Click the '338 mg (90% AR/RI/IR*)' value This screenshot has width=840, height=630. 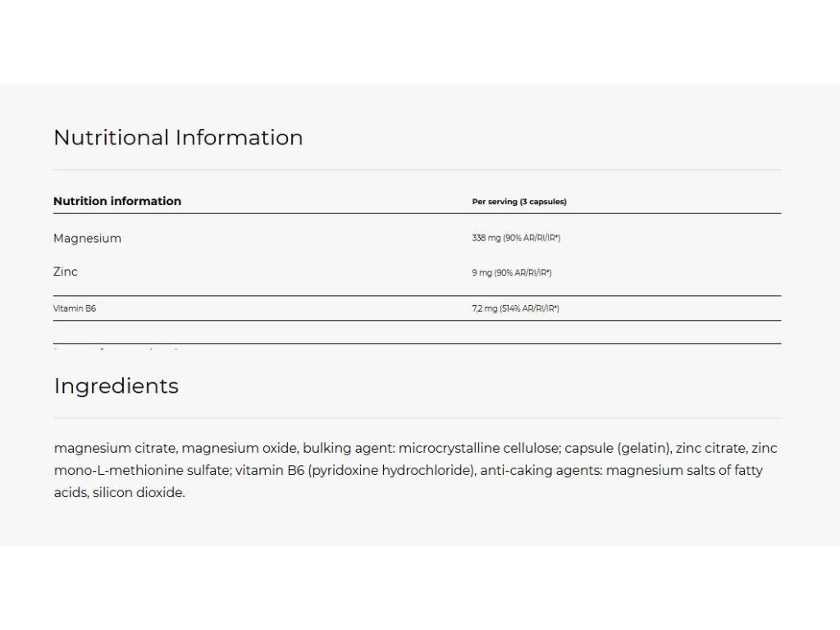pos(516,239)
